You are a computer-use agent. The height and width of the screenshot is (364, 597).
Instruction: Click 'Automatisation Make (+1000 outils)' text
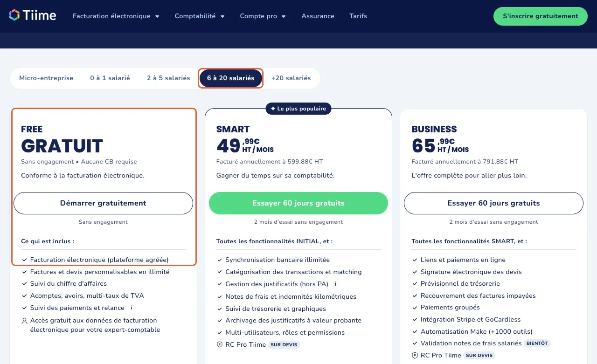pos(477,331)
